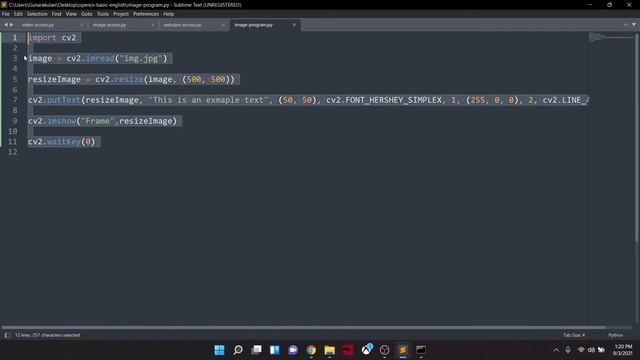Launch Google Chrome from taskbar
Image resolution: width=640 pixels, height=360 pixels.
(311, 350)
